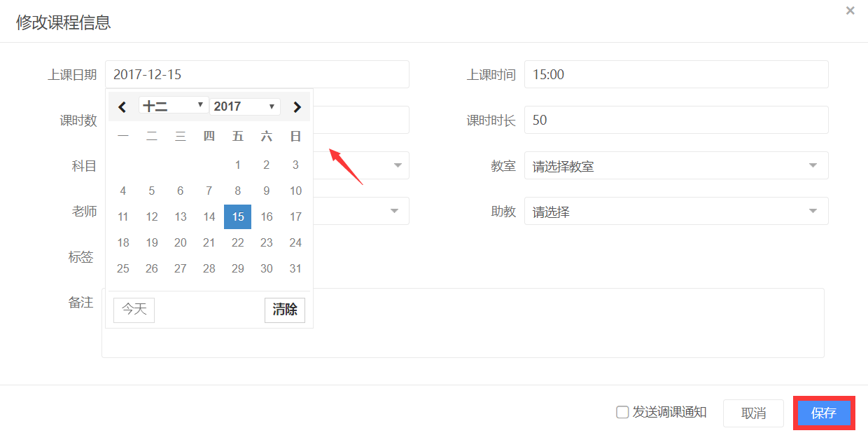Select December 25 in the calendar
868x440 pixels.
[123, 269]
